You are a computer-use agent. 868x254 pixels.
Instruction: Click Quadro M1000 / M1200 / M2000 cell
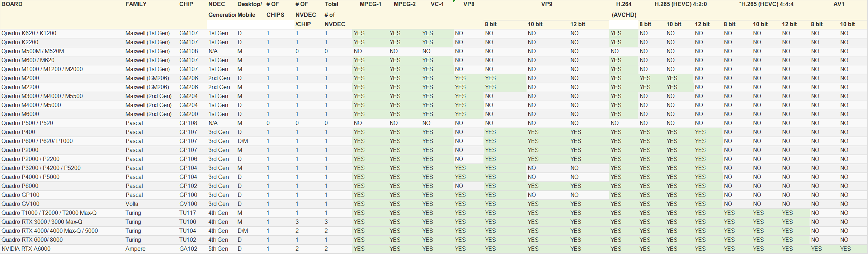42,69
